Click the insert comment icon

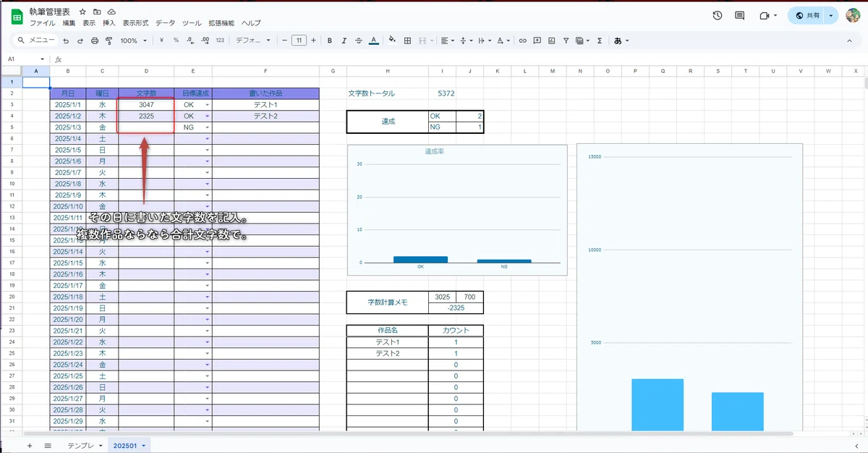(x=537, y=41)
